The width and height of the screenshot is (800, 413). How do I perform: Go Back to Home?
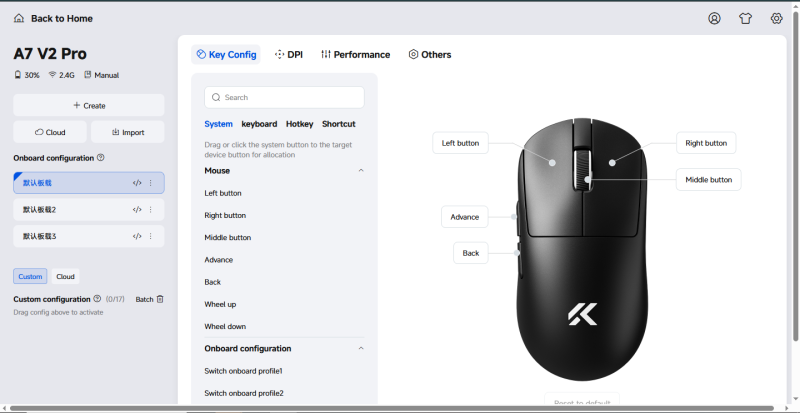(53, 18)
